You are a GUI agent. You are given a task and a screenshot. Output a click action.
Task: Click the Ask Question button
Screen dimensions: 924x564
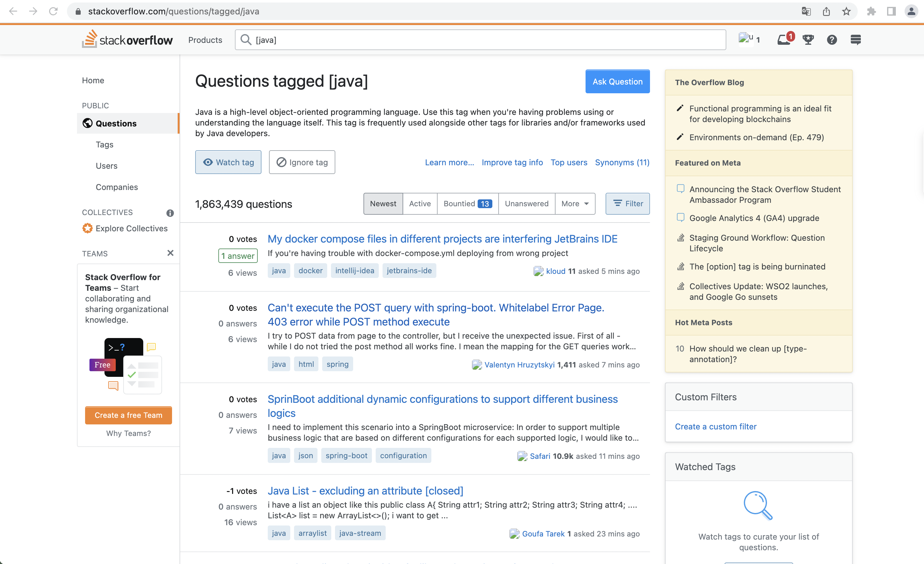click(x=617, y=81)
